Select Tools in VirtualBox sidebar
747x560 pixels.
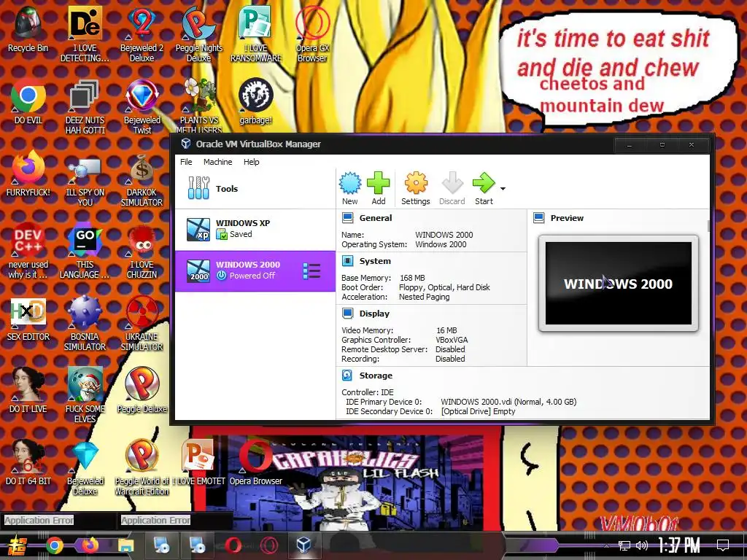[255, 189]
